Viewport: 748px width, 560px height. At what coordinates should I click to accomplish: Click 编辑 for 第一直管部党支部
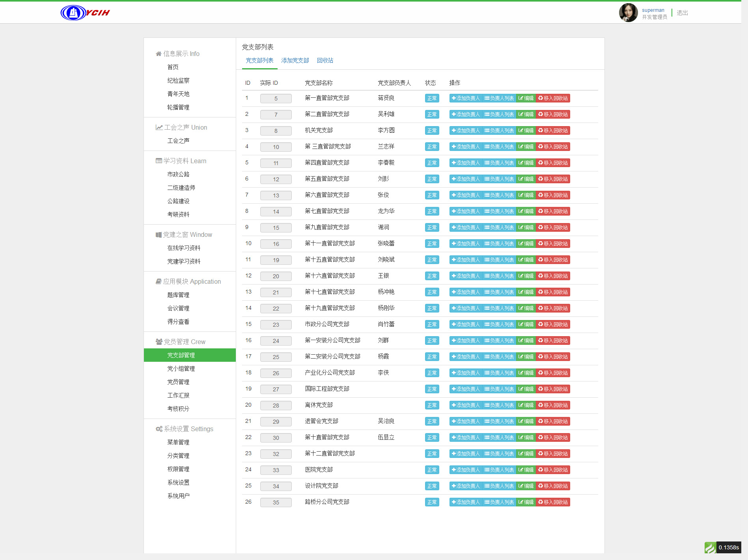click(526, 98)
